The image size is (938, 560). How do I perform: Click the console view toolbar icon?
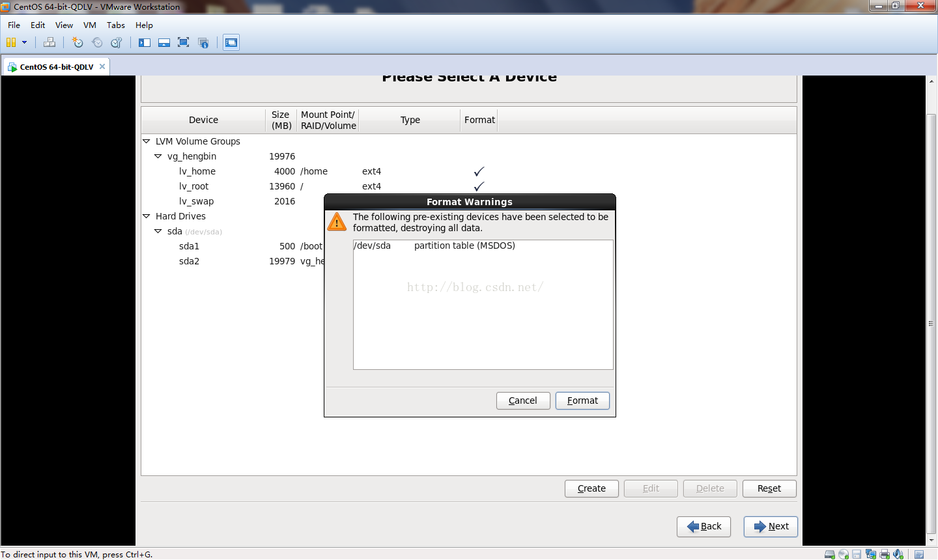click(231, 42)
